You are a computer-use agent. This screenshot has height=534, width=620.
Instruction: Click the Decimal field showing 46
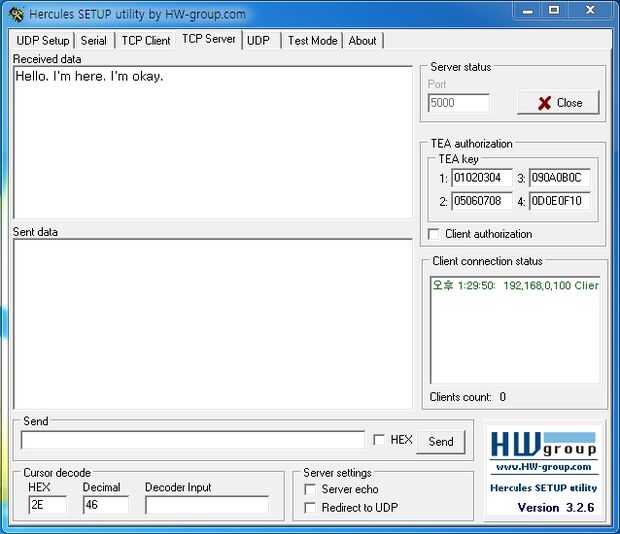tap(106, 505)
